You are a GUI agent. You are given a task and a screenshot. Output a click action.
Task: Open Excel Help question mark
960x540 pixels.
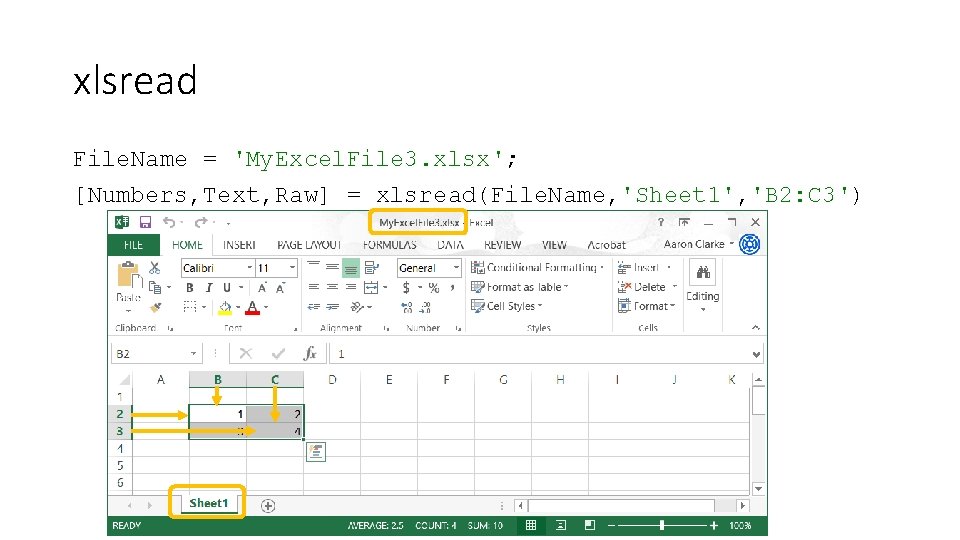click(x=661, y=222)
